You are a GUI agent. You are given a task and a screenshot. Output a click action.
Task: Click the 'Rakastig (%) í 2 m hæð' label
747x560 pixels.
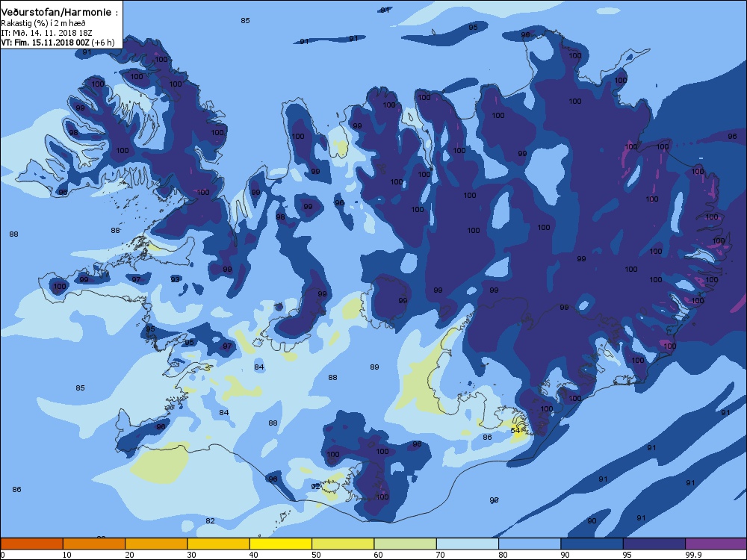tap(43, 23)
